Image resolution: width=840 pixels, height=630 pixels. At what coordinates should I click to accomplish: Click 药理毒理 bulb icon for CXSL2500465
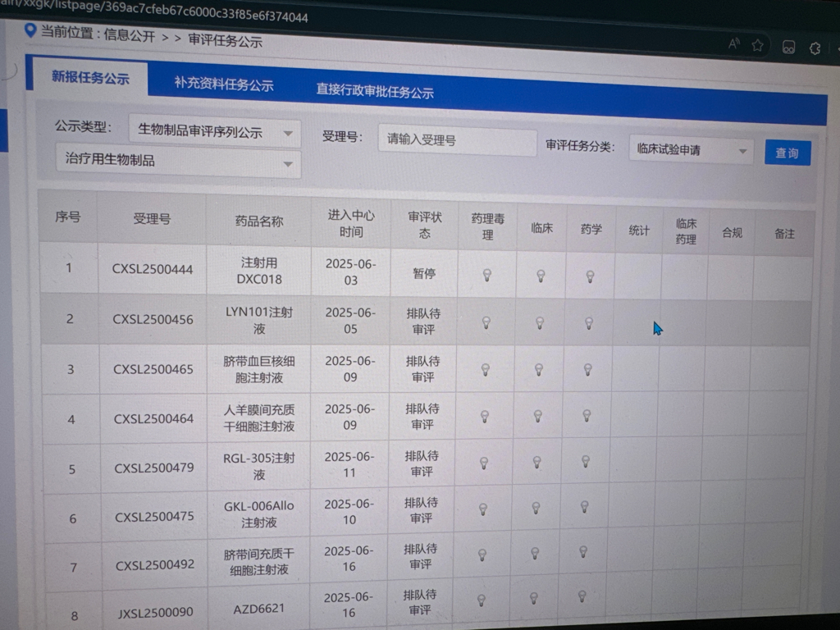tap(486, 370)
